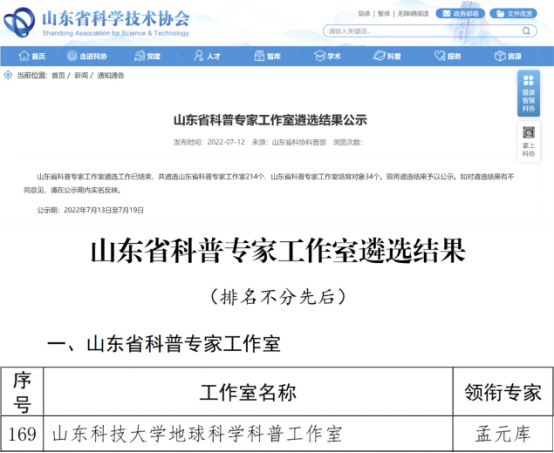Click the 学术 graduation cap icon
The image size is (554, 453).
tap(319, 56)
